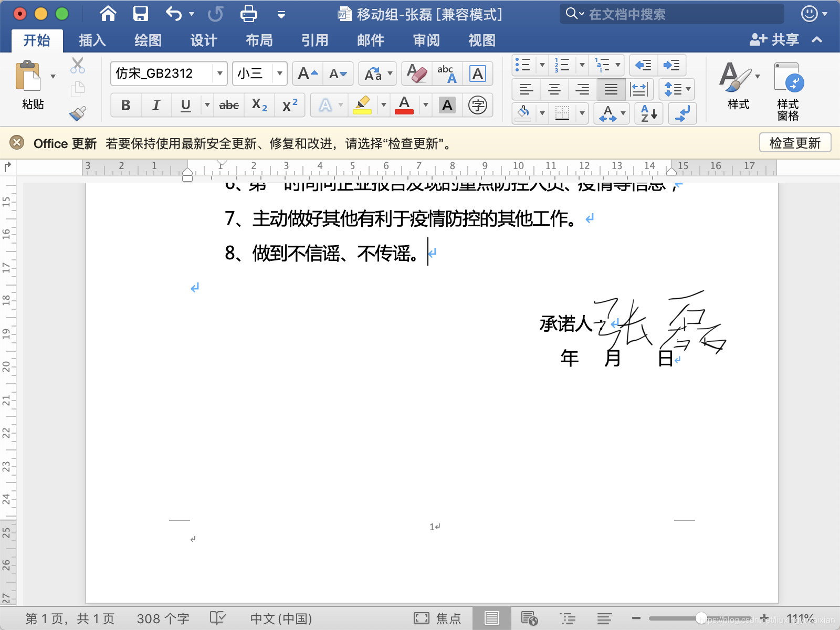Select the Format Painter tool
This screenshot has width=840, height=630.
pos(77,113)
